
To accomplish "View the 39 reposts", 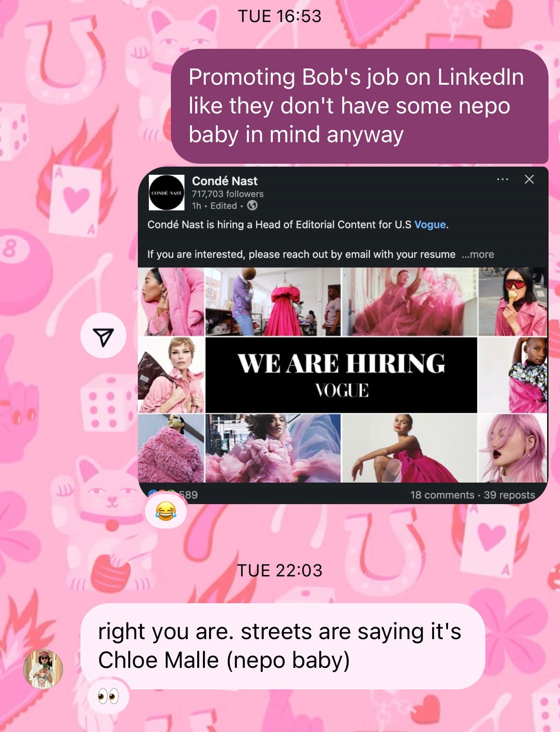I will 509,495.
